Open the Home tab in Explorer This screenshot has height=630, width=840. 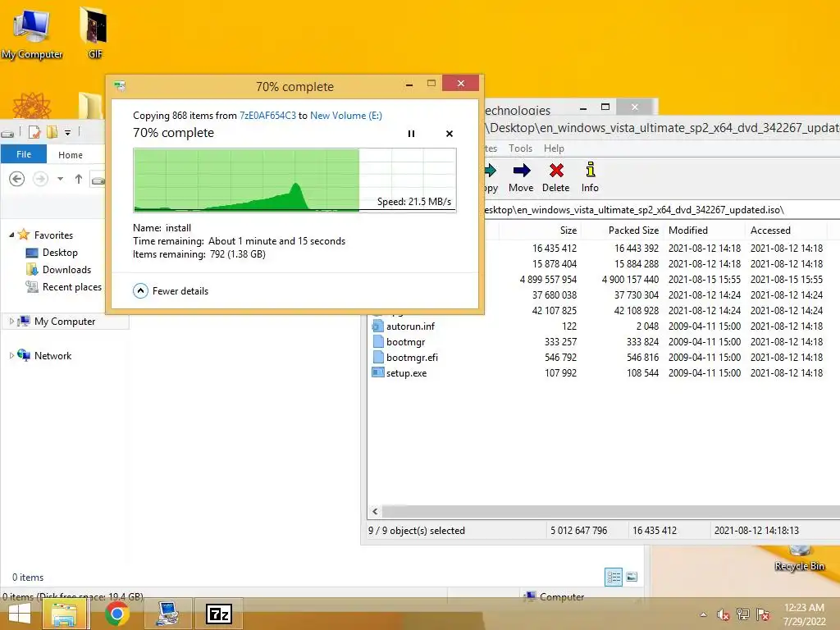tap(71, 155)
